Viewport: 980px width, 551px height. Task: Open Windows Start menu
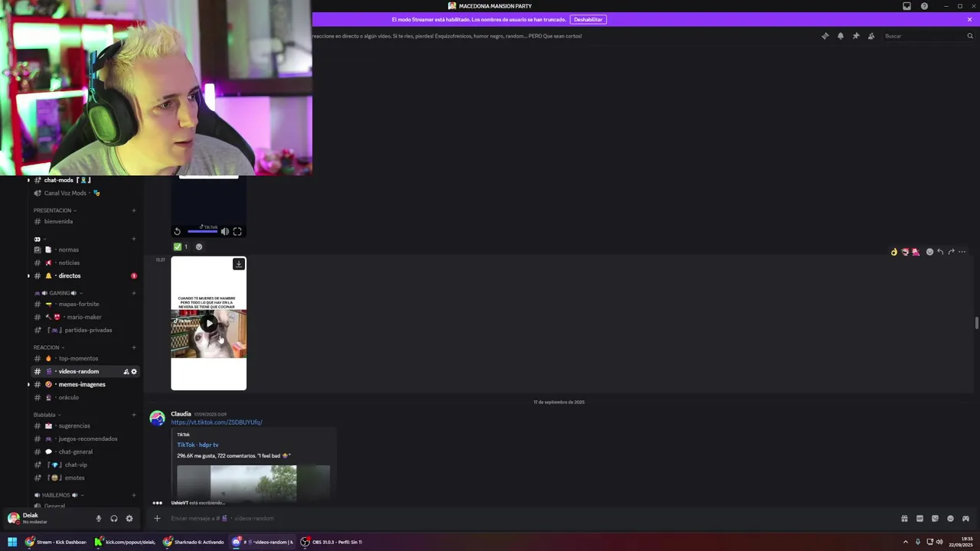[12, 542]
